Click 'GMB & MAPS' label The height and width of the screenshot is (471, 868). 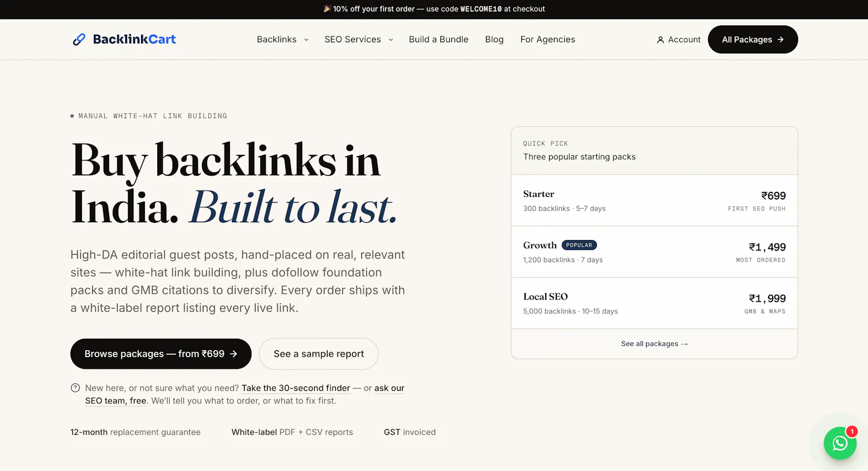pyautogui.click(x=765, y=312)
